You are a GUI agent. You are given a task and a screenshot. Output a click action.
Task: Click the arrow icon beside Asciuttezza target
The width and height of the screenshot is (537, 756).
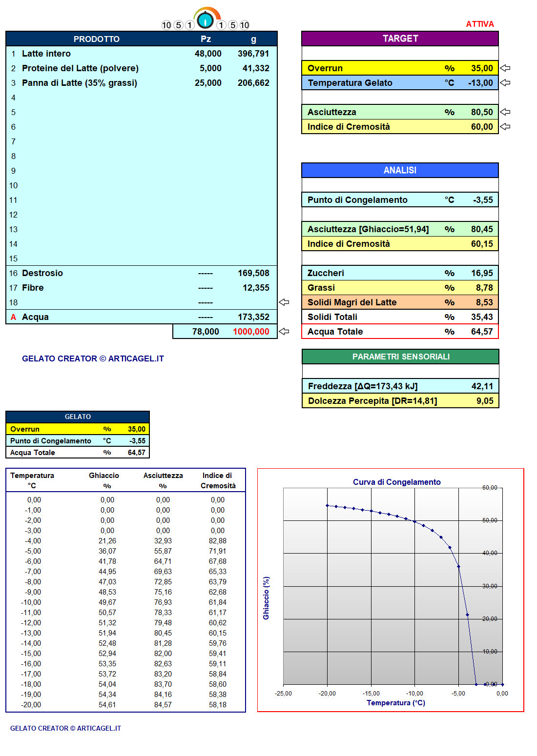(505, 112)
